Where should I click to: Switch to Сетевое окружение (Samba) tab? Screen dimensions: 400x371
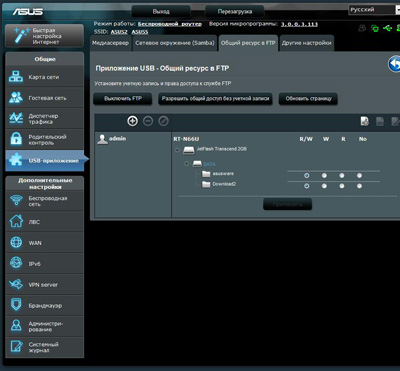[x=175, y=43]
